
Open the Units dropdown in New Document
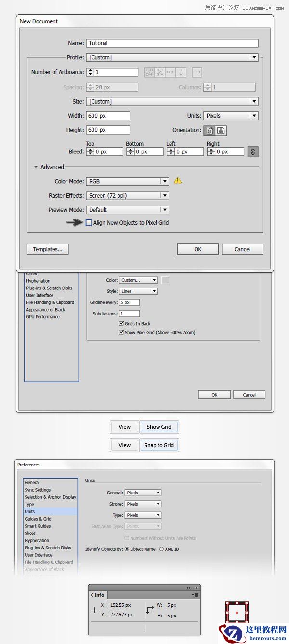(x=231, y=116)
